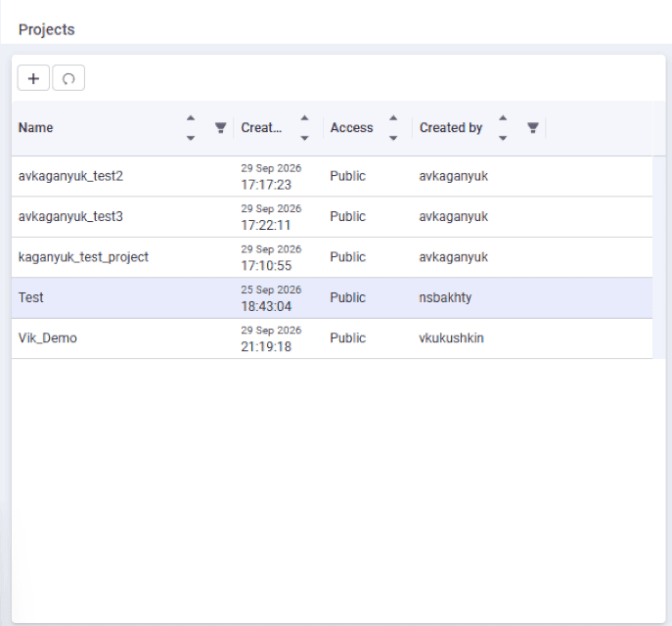Click Public in the Test row
Viewport: 672px width, 626px height.
click(347, 297)
